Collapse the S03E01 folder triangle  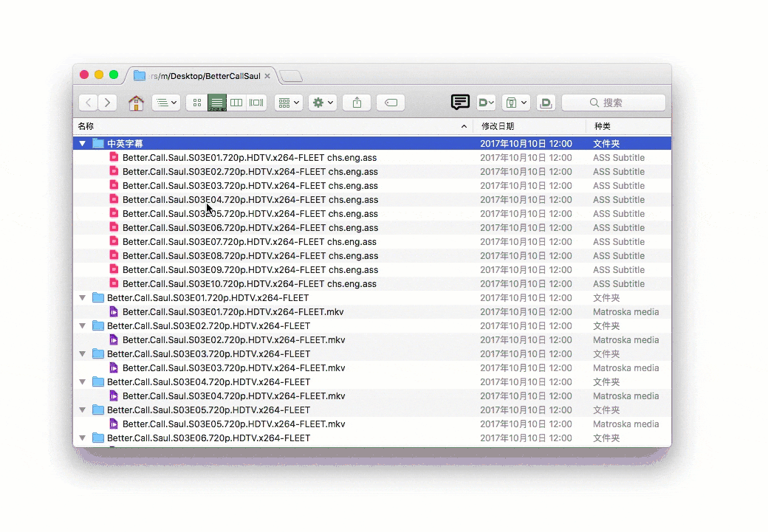click(x=82, y=297)
